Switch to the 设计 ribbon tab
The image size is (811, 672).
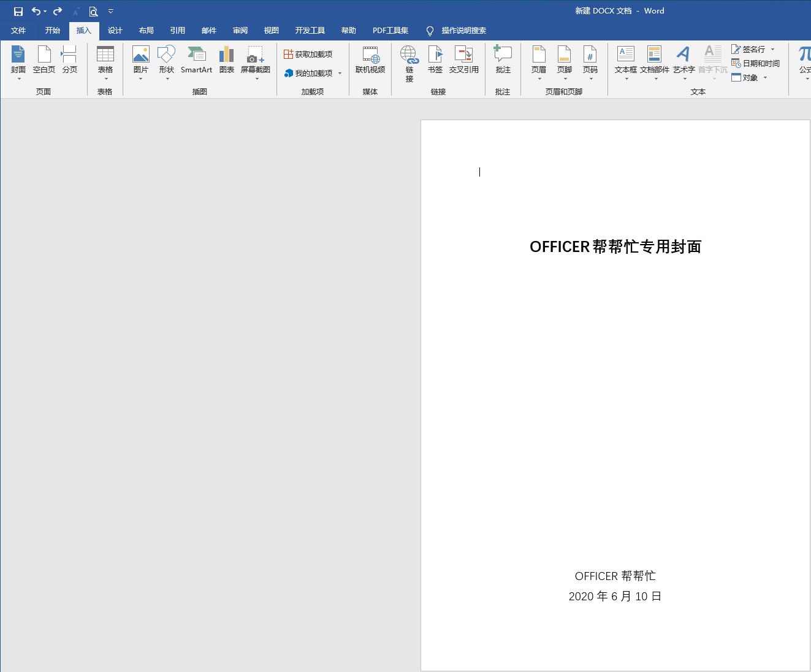[x=115, y=30]
